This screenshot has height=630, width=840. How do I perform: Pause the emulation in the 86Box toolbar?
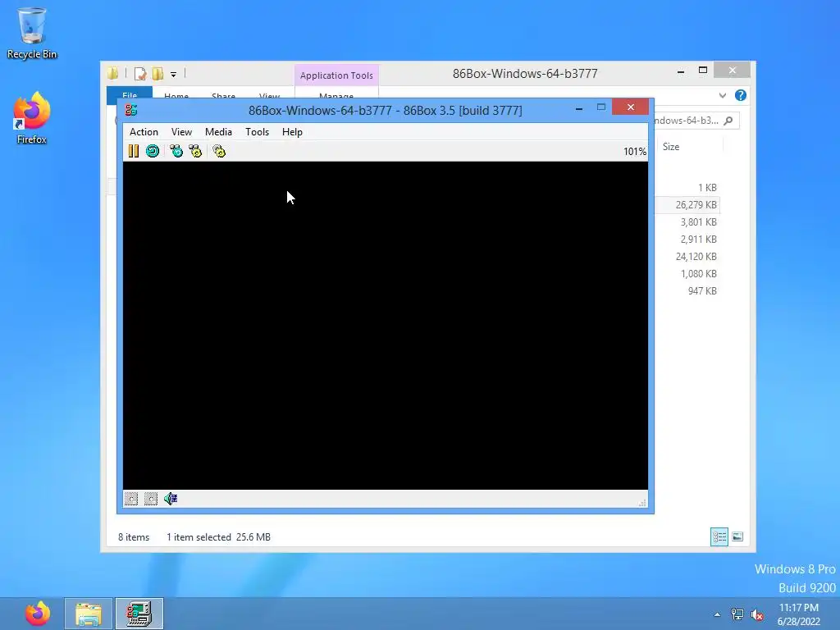[134, 151]
